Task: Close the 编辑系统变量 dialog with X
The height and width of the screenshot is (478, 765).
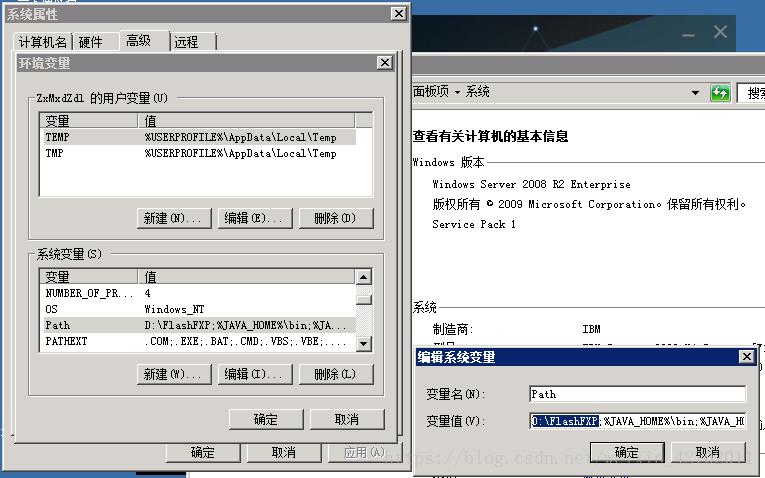Action: 746,357
